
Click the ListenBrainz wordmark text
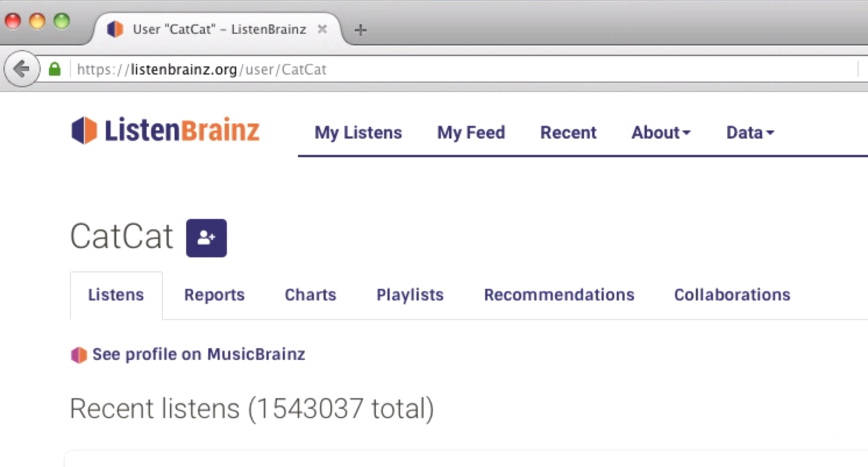182,130
